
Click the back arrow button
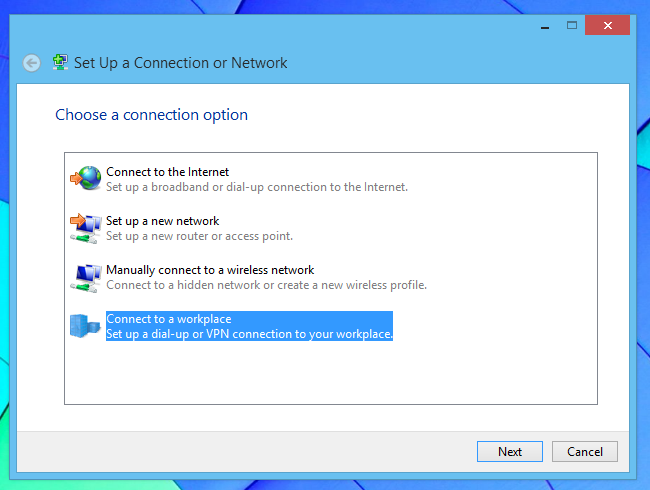click(x=32, y=63)
